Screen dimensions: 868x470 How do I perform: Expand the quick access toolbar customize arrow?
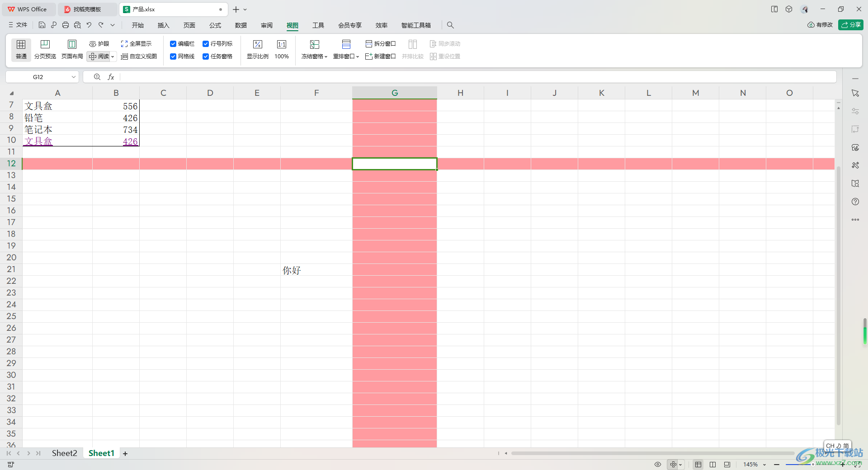click(x=113, y=25)
